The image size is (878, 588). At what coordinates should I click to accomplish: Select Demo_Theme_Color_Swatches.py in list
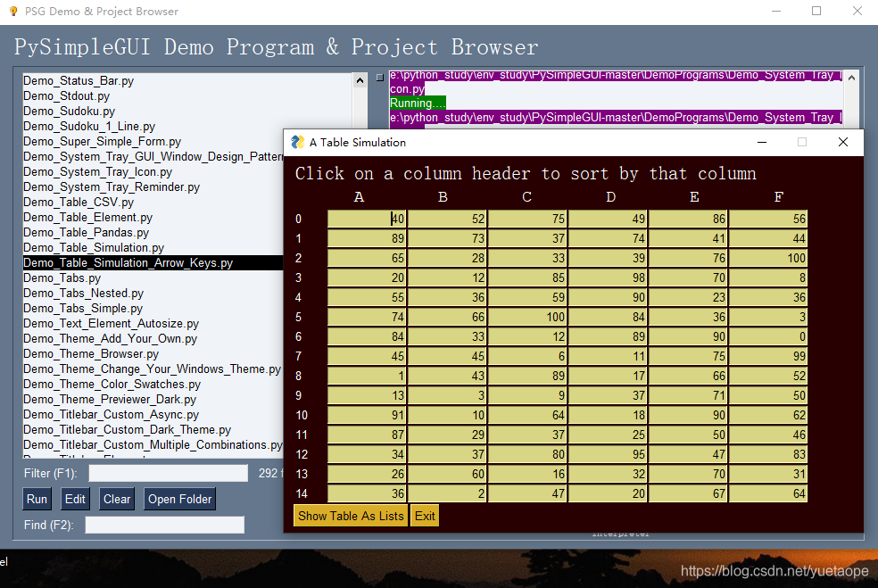pos(112,385)
